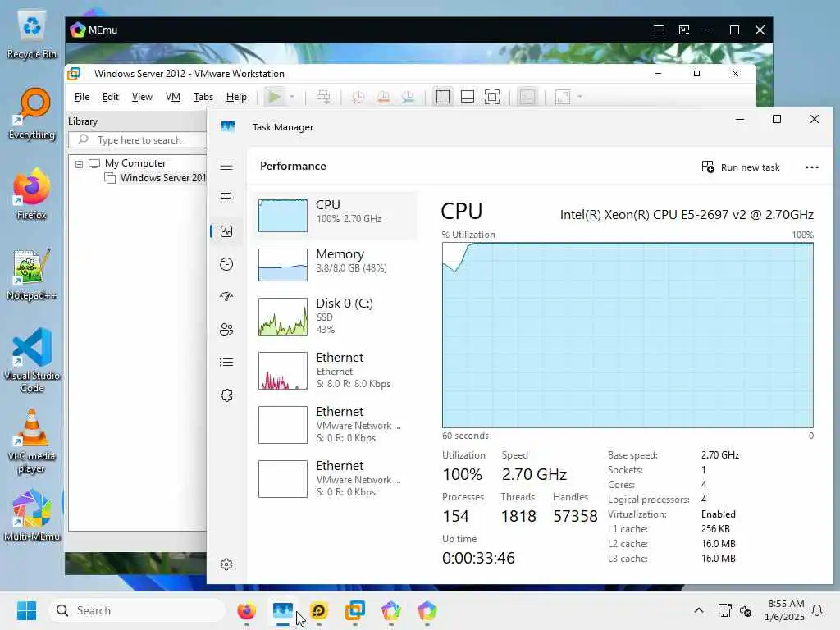Open Everything desktop shortcut
This screenshot has height=630, width=840.
32,114
